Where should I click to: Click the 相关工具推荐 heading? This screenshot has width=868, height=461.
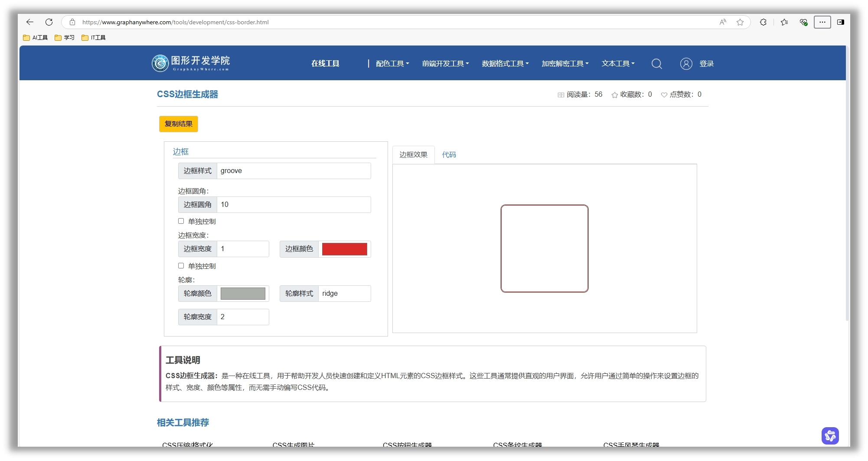tap(183, 422)
